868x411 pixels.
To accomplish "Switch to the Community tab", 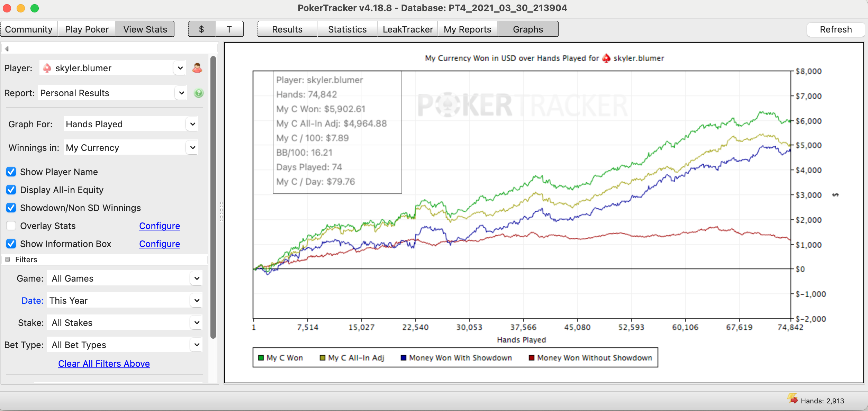I will click(29, 29).
